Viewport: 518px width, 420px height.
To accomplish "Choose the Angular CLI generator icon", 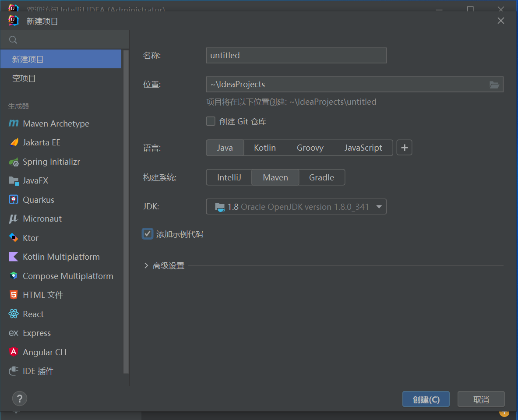I will click(x=14, y=352).
